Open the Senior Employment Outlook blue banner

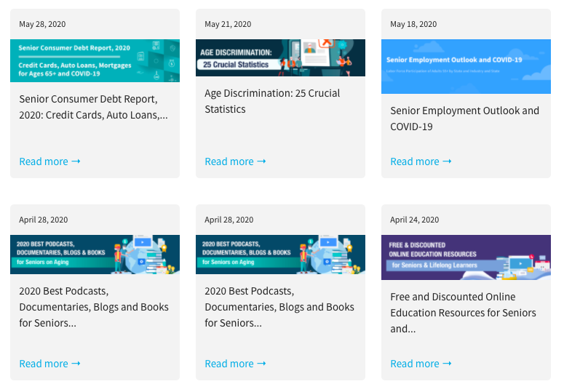coord(466,66)
